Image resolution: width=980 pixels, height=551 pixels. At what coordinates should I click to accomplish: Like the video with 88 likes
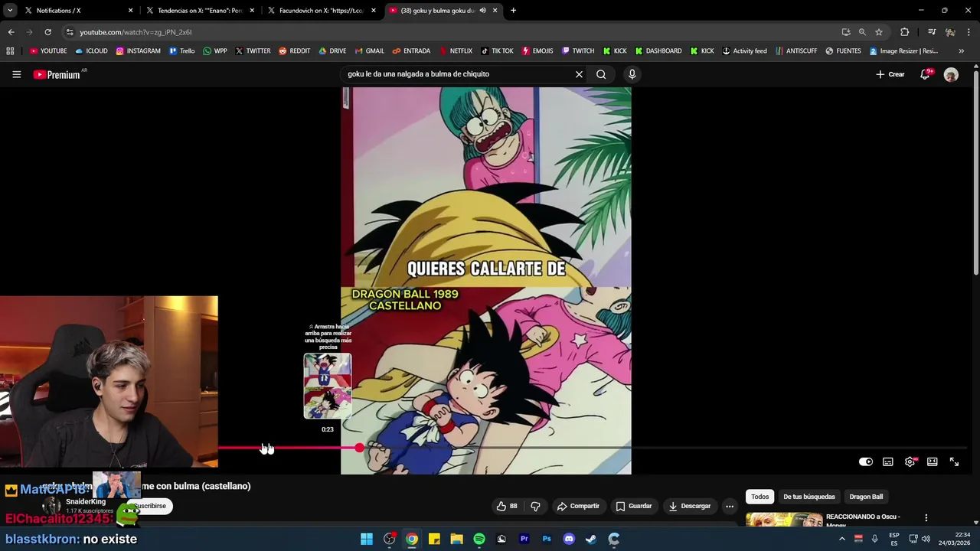pos(507,506)
